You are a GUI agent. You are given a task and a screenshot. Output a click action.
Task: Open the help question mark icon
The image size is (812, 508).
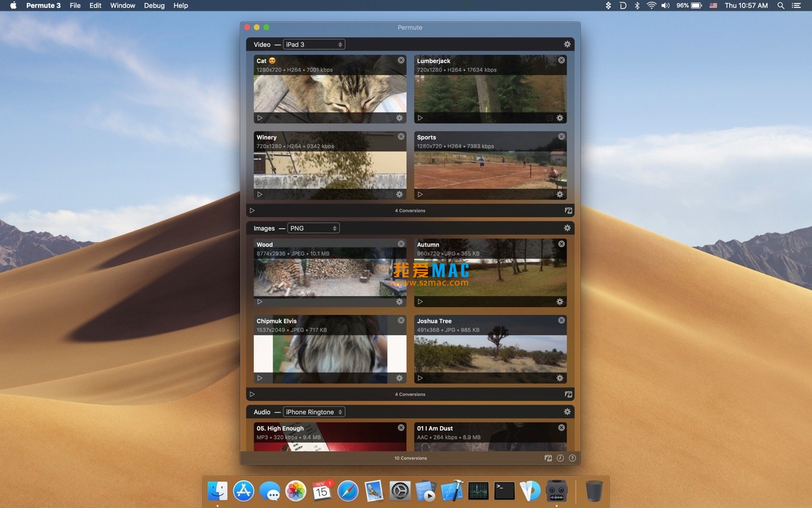pyautogui.click(x=573, y=458)
